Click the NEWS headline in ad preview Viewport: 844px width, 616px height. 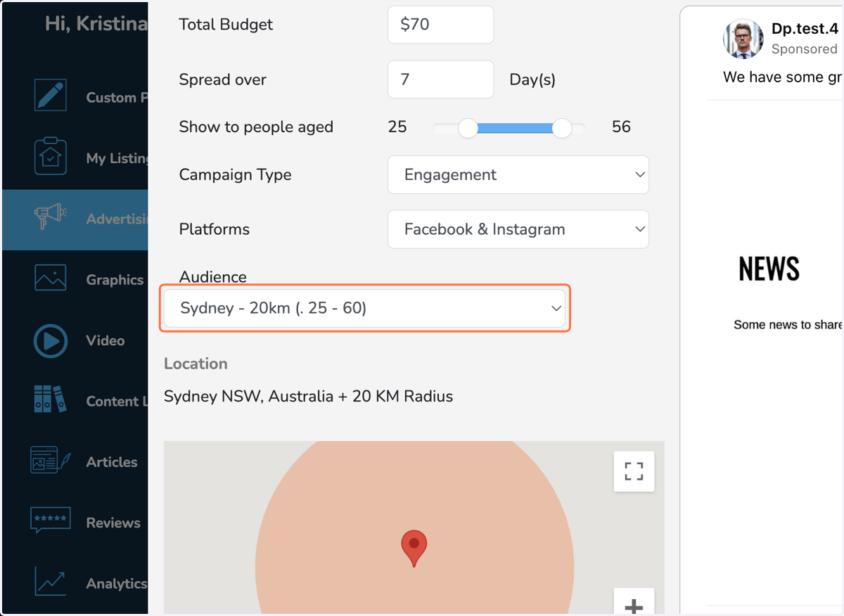[x=769, y=269]
